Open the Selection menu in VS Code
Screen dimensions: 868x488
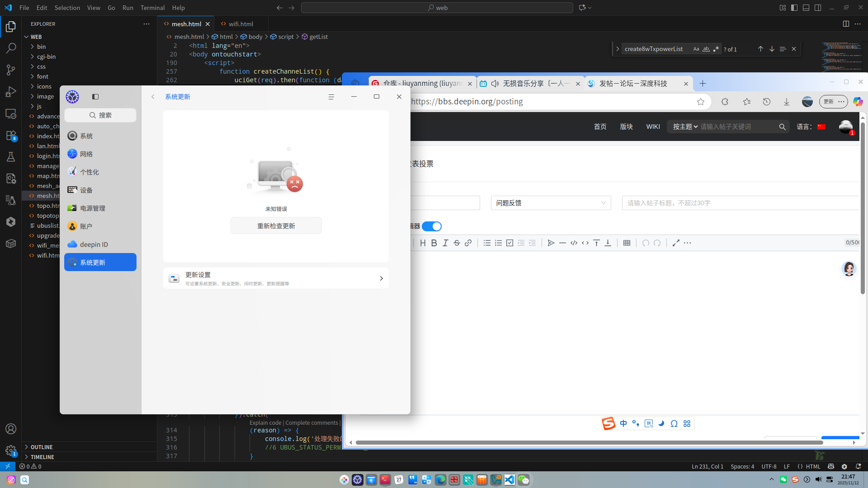pyautogui.click(x=67, y=8)
